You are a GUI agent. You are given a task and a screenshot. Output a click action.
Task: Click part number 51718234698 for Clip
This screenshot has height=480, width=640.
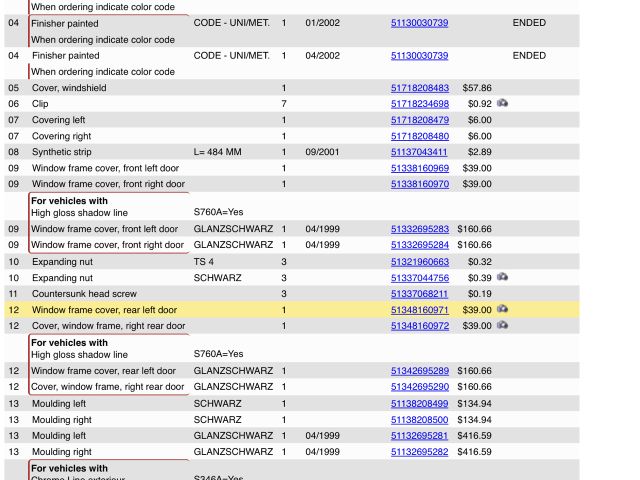coord(419,104)
